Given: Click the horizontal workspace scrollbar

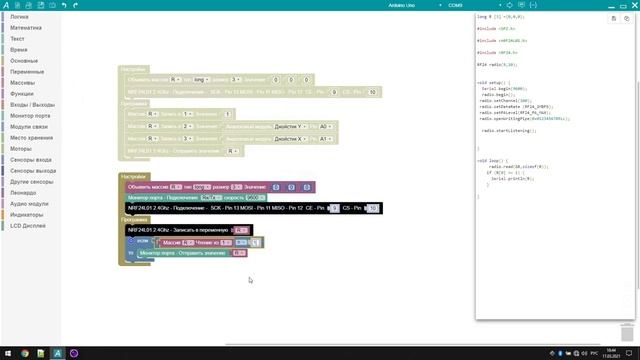Looking at the screenshot, I should [x=412, y=344].
